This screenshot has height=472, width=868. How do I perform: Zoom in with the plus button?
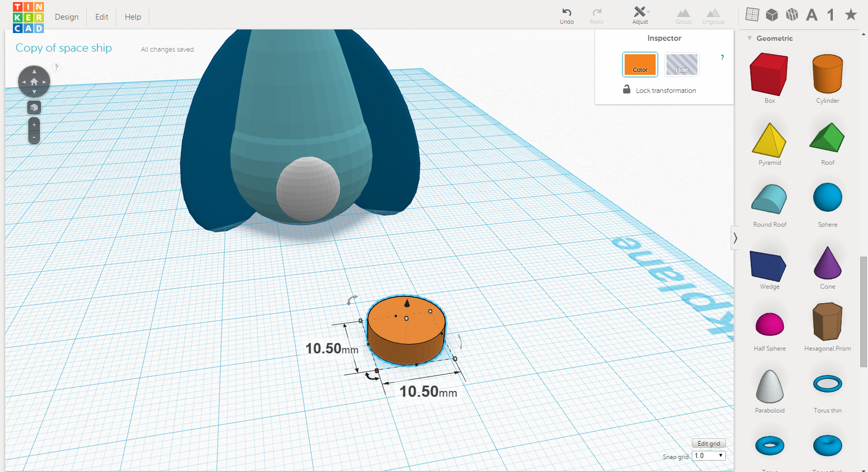click(34, 125)
